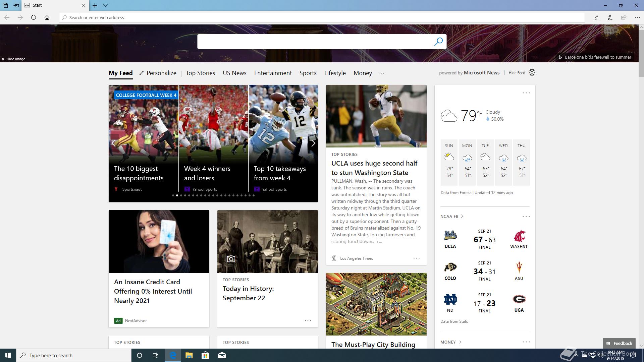Open Cortana circle icon
Viewport: 644px width, 362px height.
click(x=140, y=355)
